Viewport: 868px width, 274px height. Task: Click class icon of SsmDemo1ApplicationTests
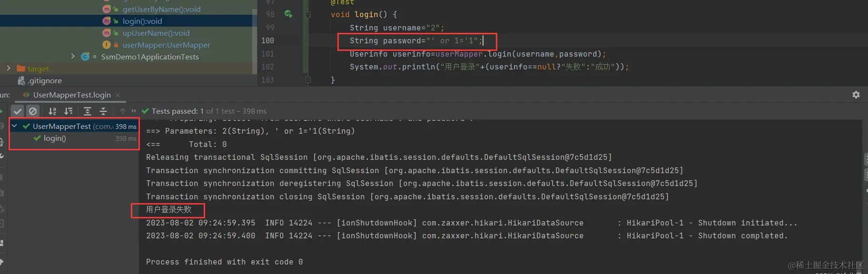point(85,57)
